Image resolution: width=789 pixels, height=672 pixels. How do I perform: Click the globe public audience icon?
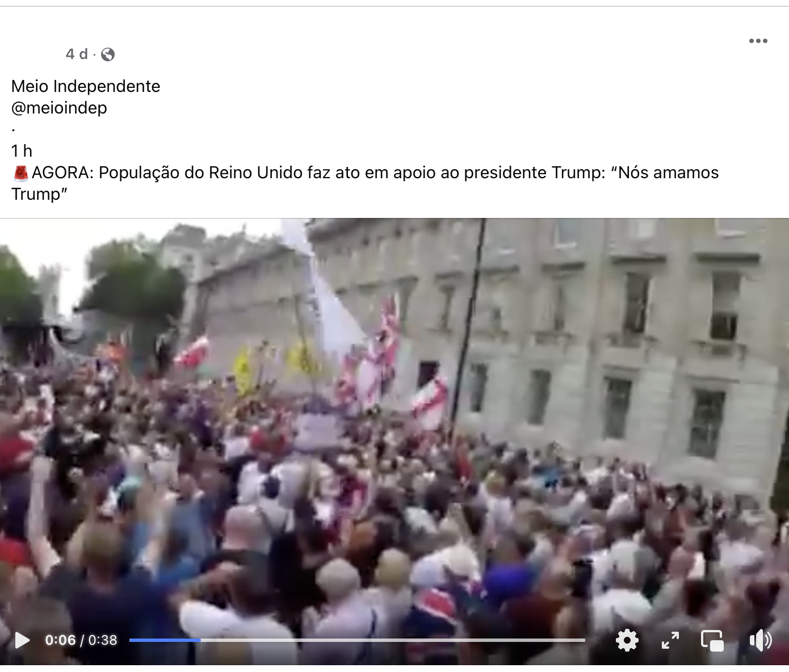pyautogui.click(x=108, y=54)
